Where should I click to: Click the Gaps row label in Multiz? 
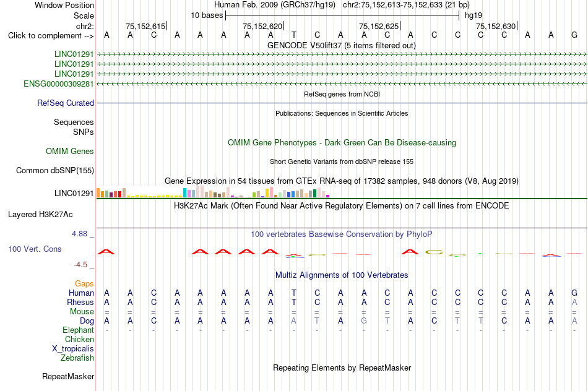pyautogui.click(x=84, y=284)
